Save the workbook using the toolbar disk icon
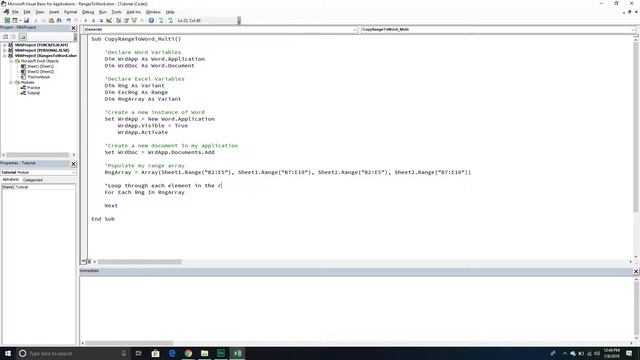Image resolution: width=640 pixels, height=360 pixels. pos(27,20)
